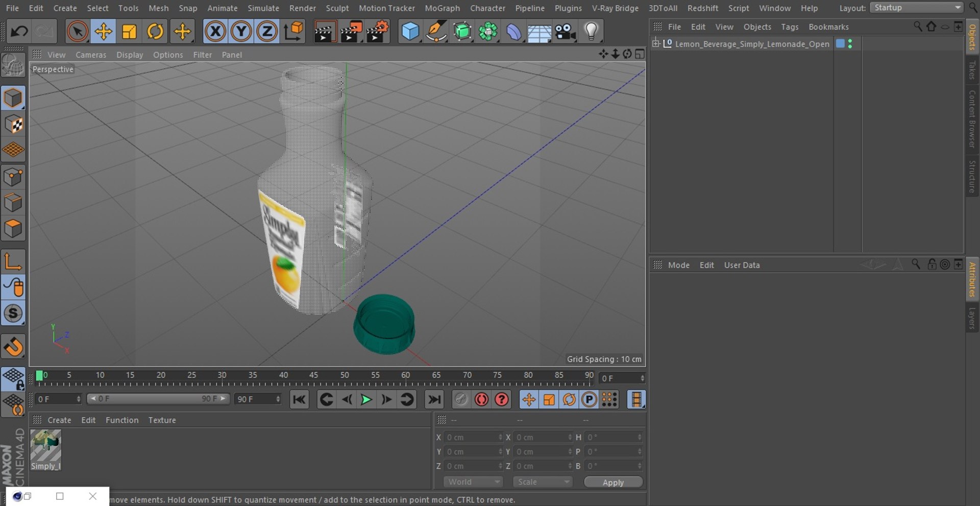Activate the Move tool
This screenshot has height=506, width=980.
pyautogui.click(x=103, y=32)
